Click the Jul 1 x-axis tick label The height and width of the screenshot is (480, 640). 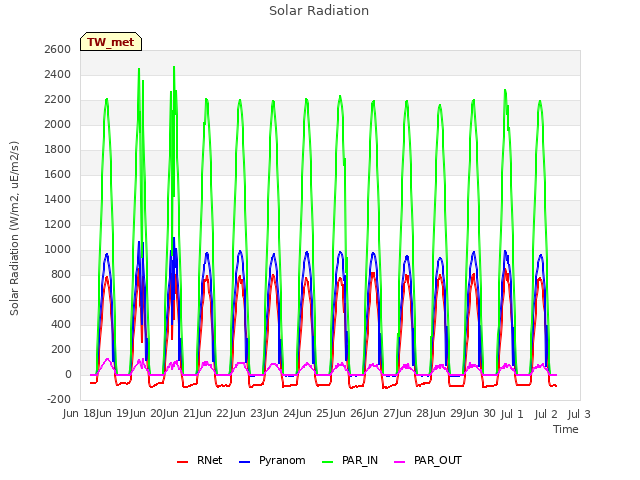[x=512, y=414]
